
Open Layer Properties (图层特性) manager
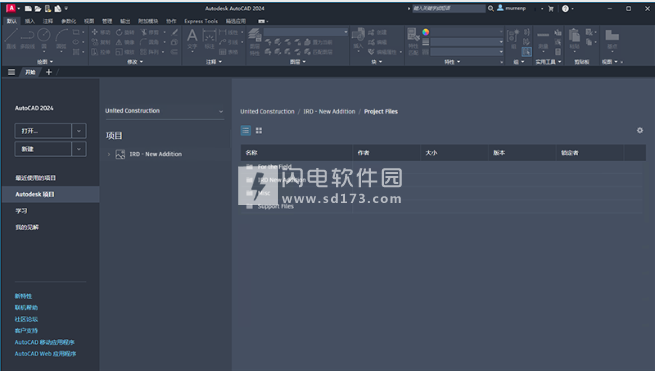coord(255,41)
